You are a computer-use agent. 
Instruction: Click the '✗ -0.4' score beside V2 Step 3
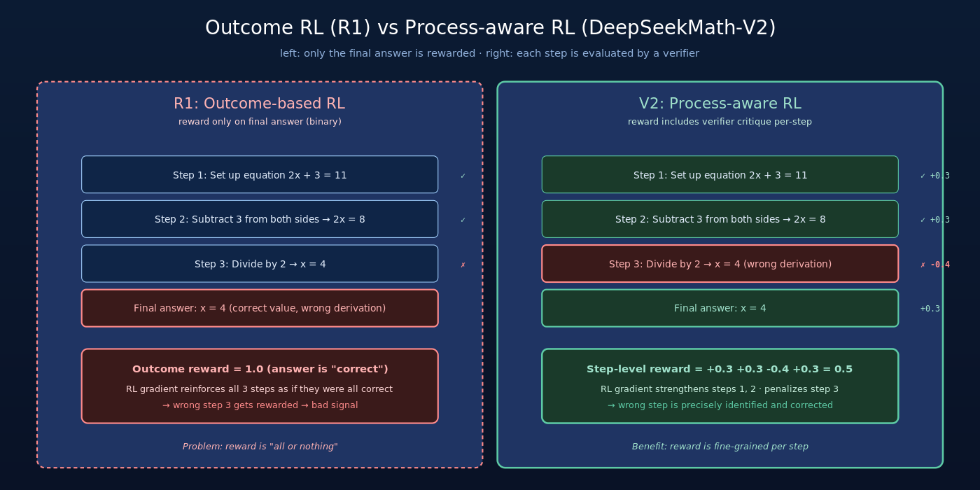[934, 265]
